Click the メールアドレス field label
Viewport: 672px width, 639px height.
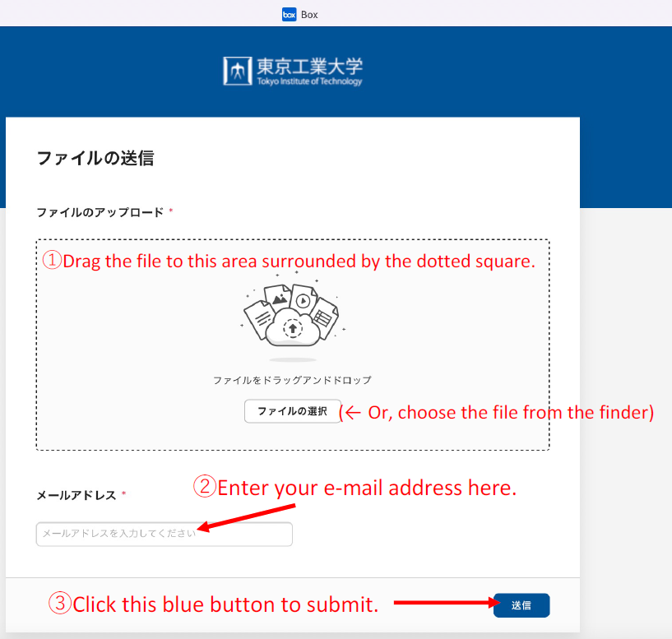pyautogui.click(x=76, y=495)
